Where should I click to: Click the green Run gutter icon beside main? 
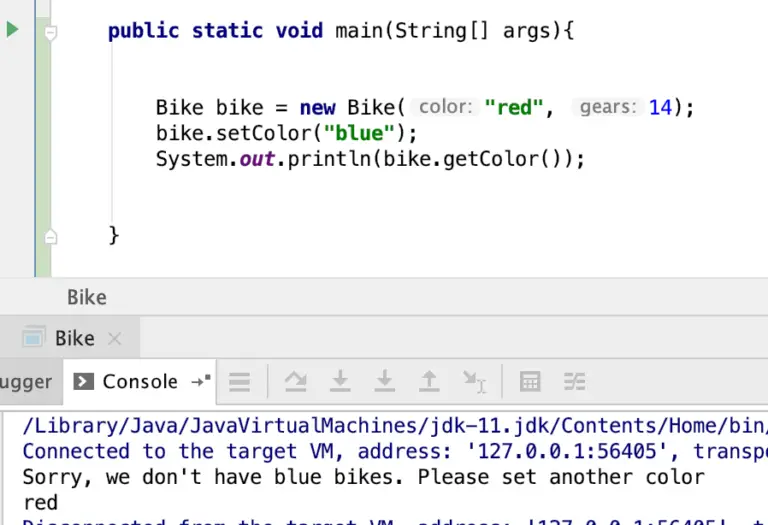pos(12,30)
